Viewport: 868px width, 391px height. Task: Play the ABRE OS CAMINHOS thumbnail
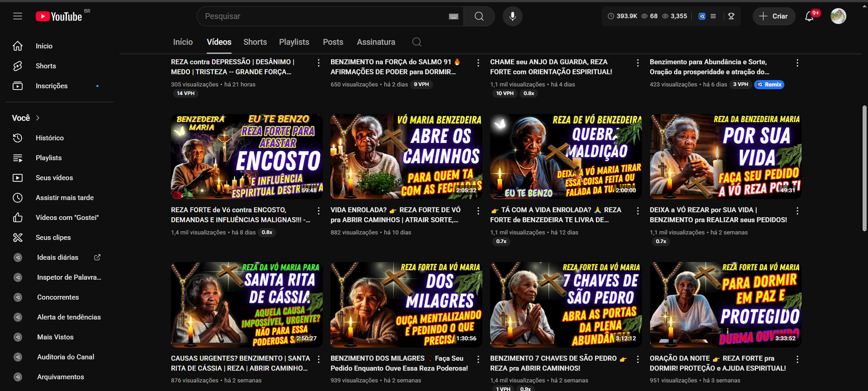click(406, 156)
